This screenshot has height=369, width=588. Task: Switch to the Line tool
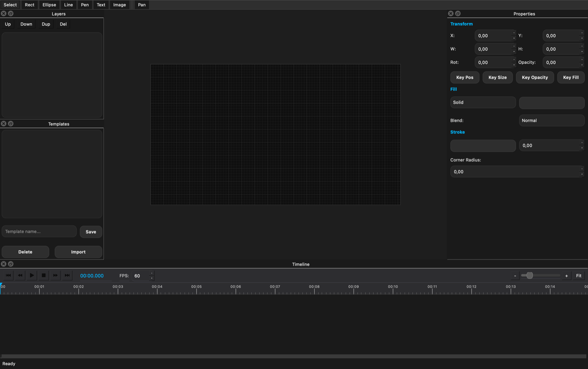click(x=68, y=5)
